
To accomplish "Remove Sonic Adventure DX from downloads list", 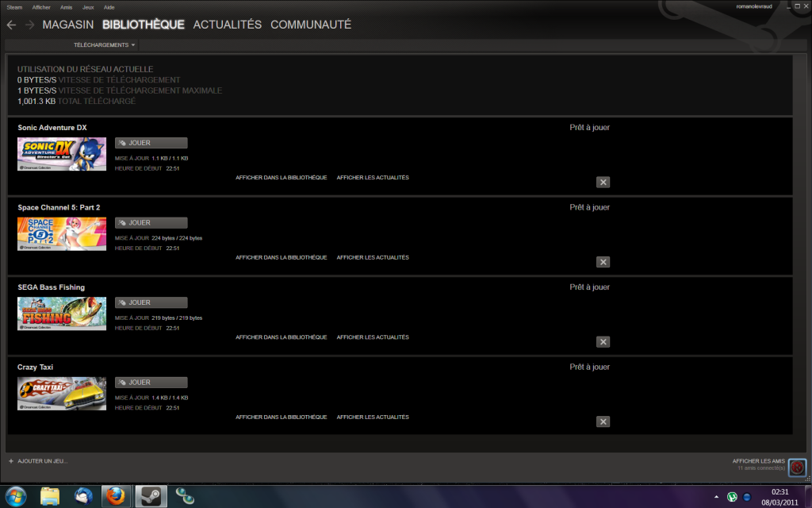I will [603, 182].
